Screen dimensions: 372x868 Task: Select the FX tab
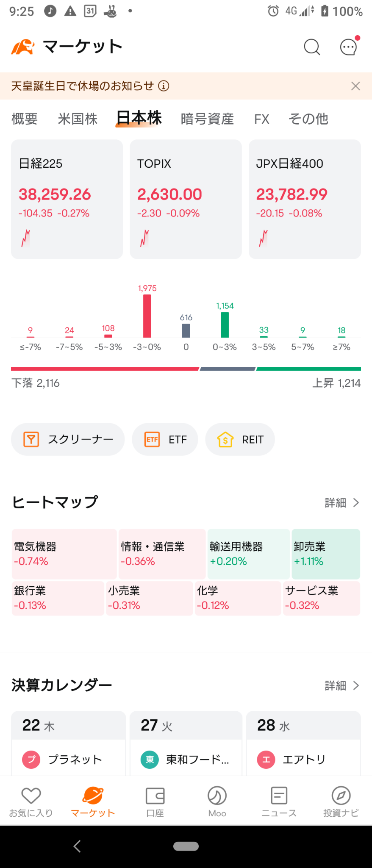262,119
